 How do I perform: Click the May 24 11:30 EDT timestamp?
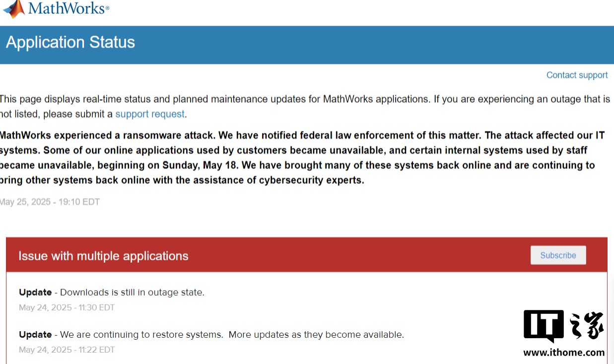pyautogui.click(x=67, y=307)
